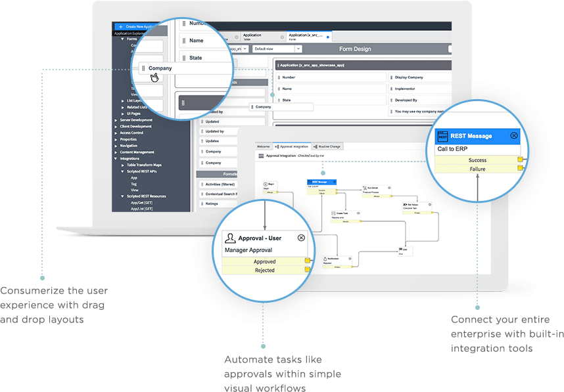
Task: Expand the Table Transform Maps node
Action: (x=123, y=165)
